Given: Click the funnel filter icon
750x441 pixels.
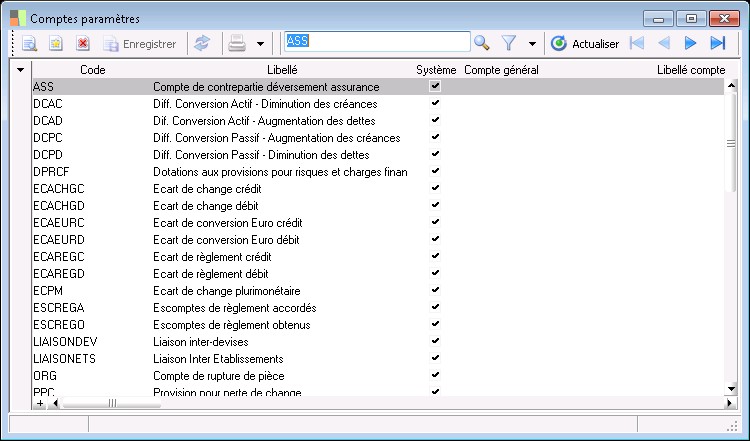Looking at the screenshot, I should point(509,44).
